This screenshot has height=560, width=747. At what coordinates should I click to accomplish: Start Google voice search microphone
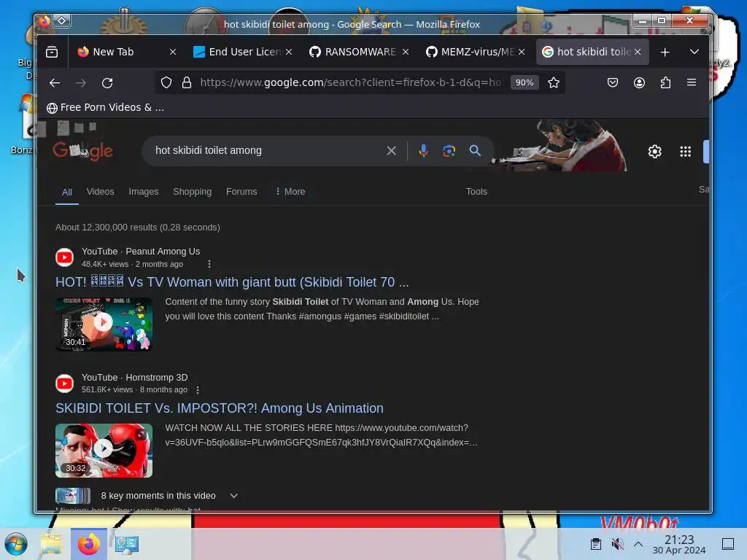point(423,151)
